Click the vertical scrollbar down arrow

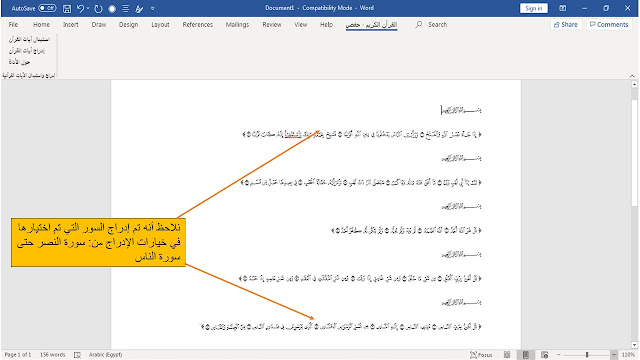click(x=634, y=345)
